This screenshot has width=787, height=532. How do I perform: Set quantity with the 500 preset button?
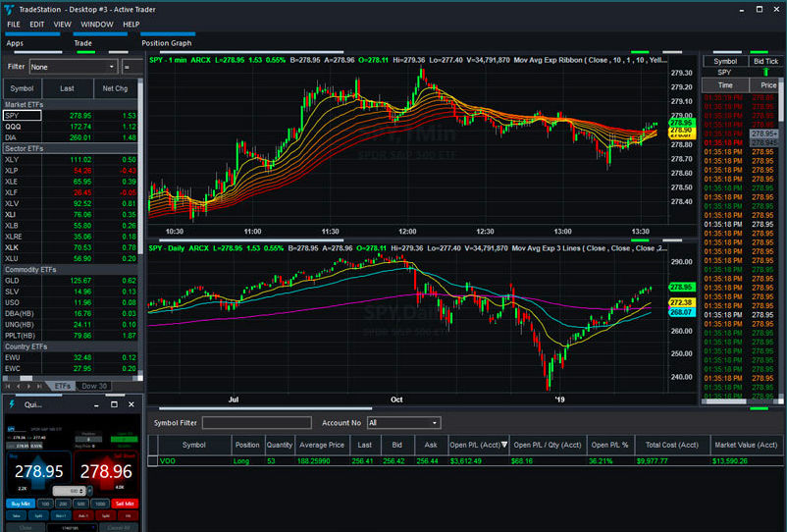point(80,504)
